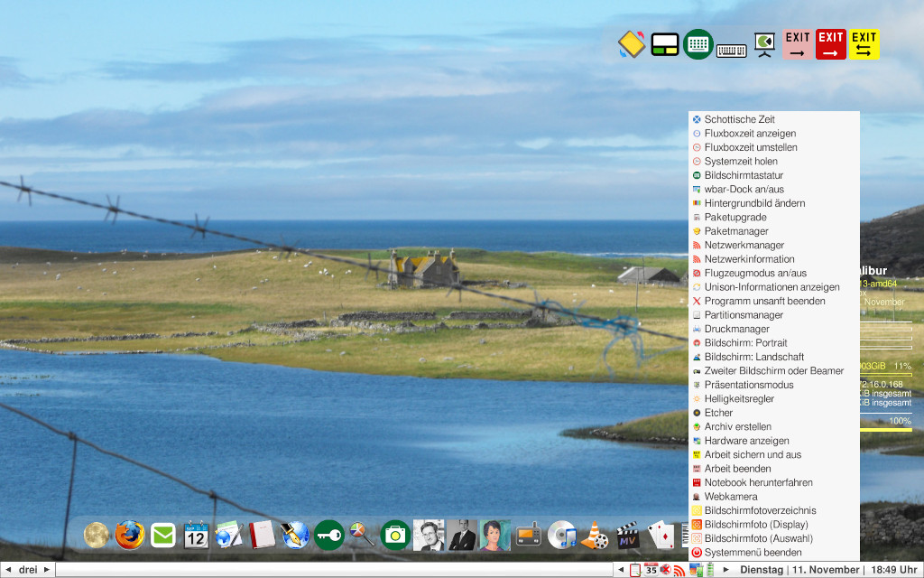Open the presentation/beamer icon in the top toolbar
Viewport: 924px width, 578px height.
pos(764,42)
